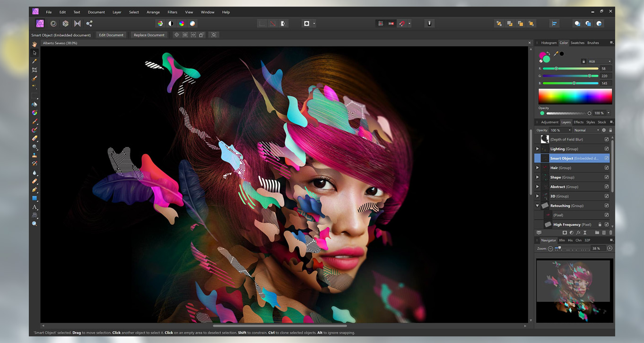Hide the 3D group layer
This screenshot has height=343, width=644.
[x=607, y=196]
